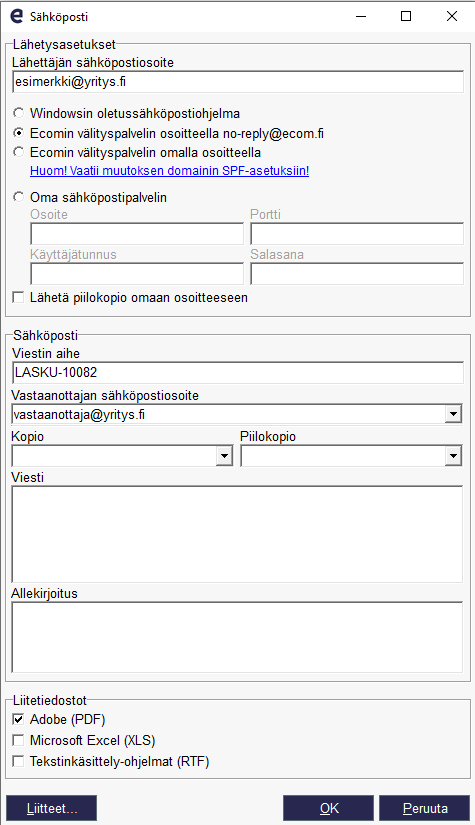Open Vastaanottajan sähköpostiosoite dropdown arrow
475x825 pixels.
(x=453, y=414)
